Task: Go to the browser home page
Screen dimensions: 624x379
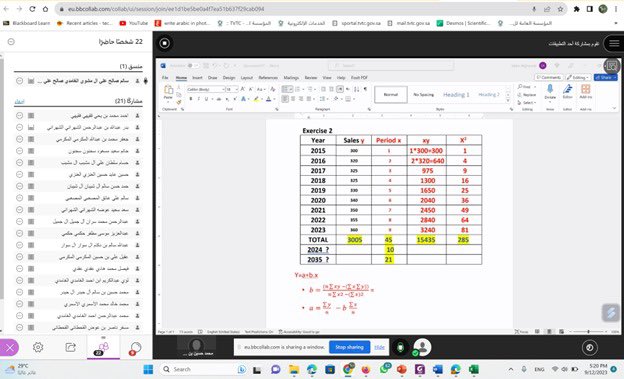Action: point(46,9)
